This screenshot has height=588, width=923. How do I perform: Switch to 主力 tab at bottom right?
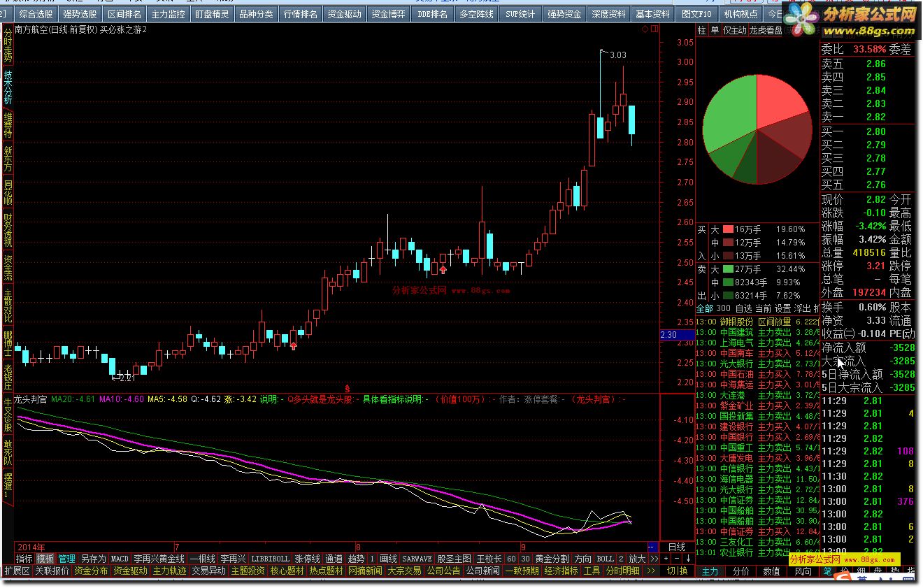(x=710, y=571)
